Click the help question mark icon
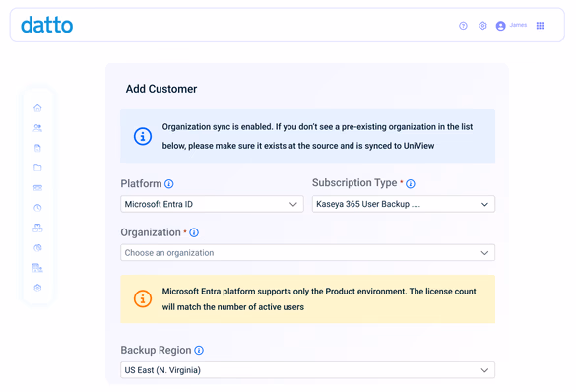The width and height of the screenshot is (576, 392). [x=463, y=26]
